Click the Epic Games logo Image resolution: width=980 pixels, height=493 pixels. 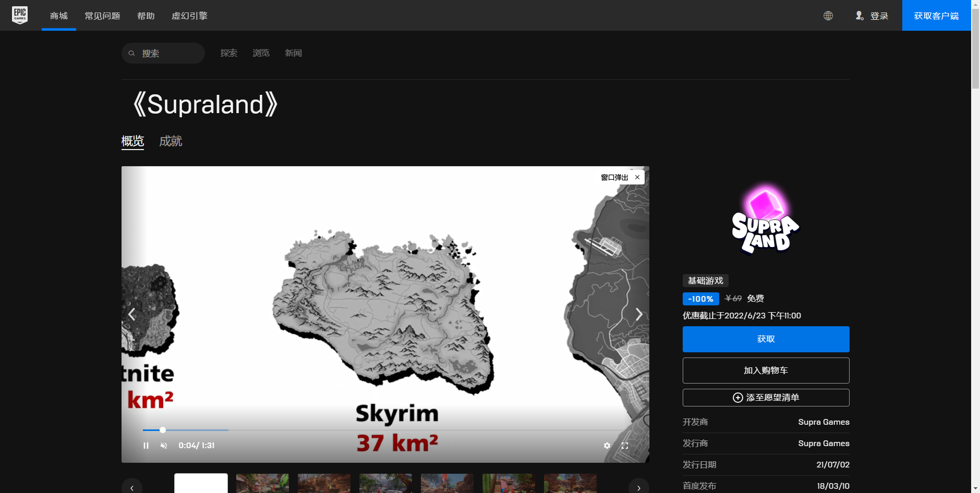coord(20,15)
